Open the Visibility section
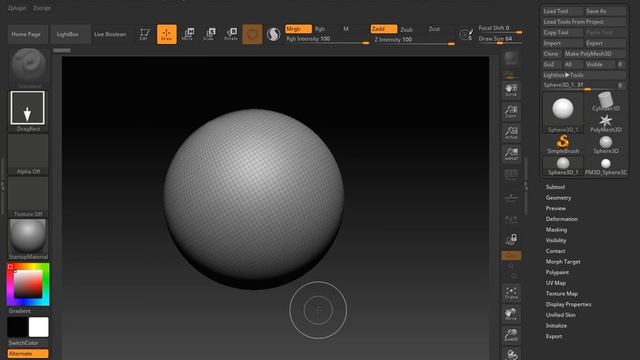Screen dimensions: 640x360 pos(556,240)
